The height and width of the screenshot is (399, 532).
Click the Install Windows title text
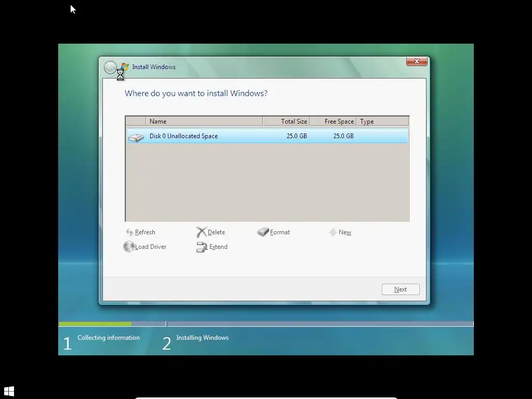click(154, 67)
